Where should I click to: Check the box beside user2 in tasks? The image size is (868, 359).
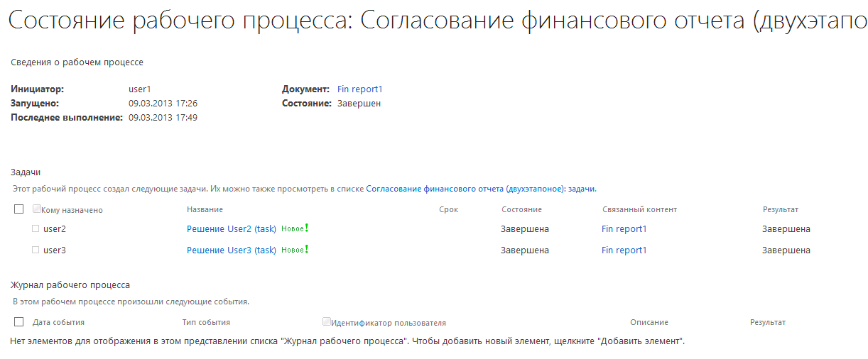36,228
